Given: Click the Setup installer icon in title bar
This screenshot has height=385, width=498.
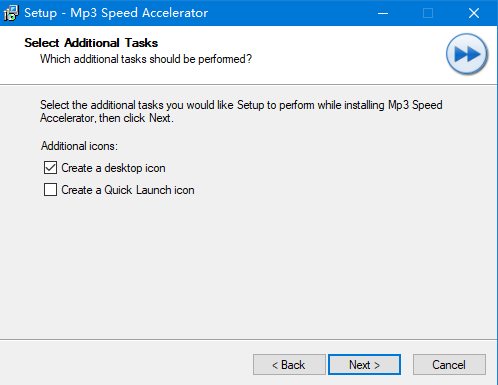Looking at the screenshot, I should coord(11,13).
